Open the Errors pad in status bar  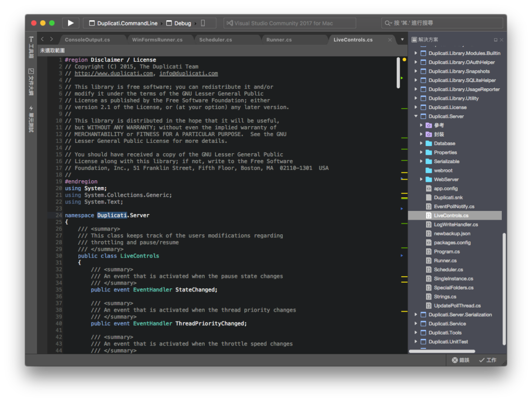point(460,360)
